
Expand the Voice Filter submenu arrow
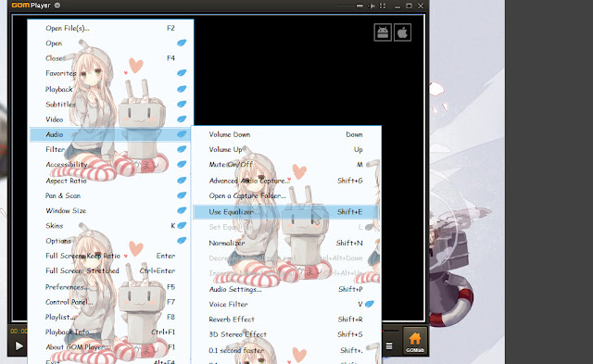pos(370,304)
